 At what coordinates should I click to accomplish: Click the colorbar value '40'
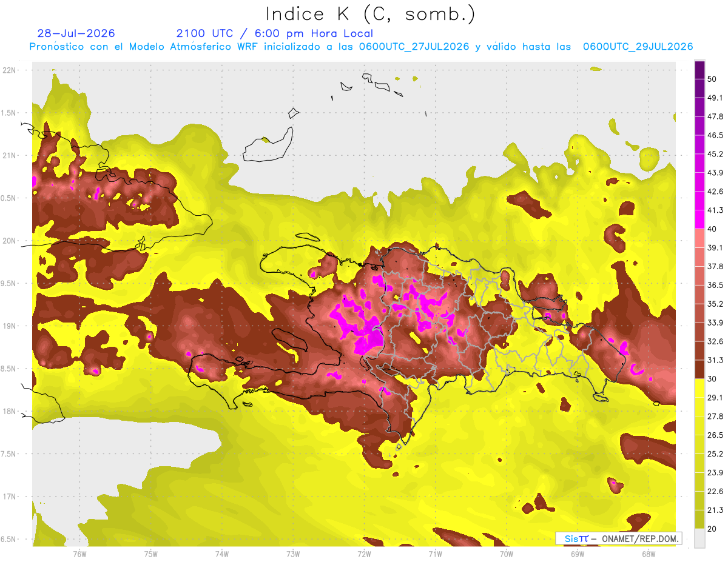tap(712, 229)
